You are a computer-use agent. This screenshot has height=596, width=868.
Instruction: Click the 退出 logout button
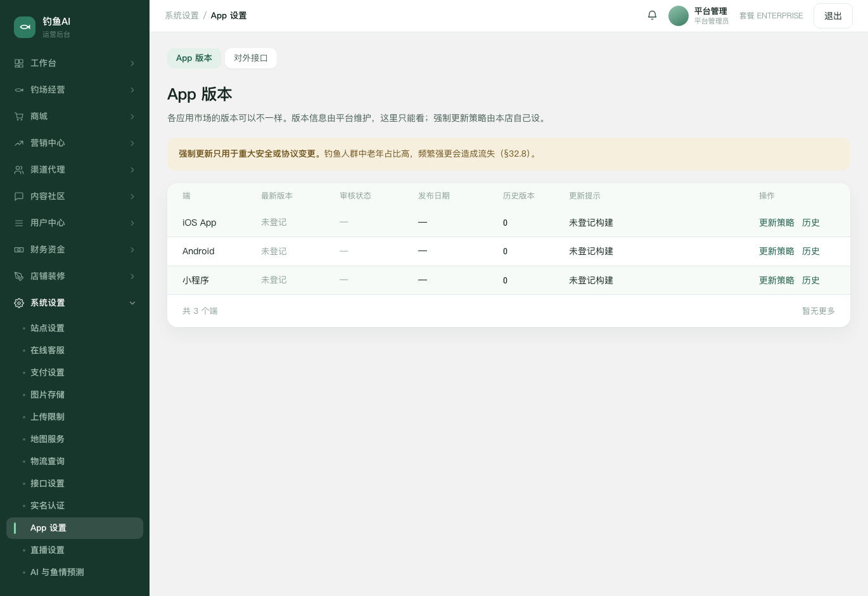pos(833,16)
